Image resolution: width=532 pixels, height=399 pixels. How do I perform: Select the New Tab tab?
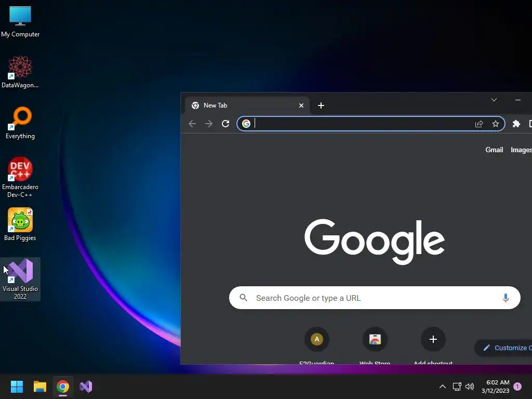coord(247,105)
